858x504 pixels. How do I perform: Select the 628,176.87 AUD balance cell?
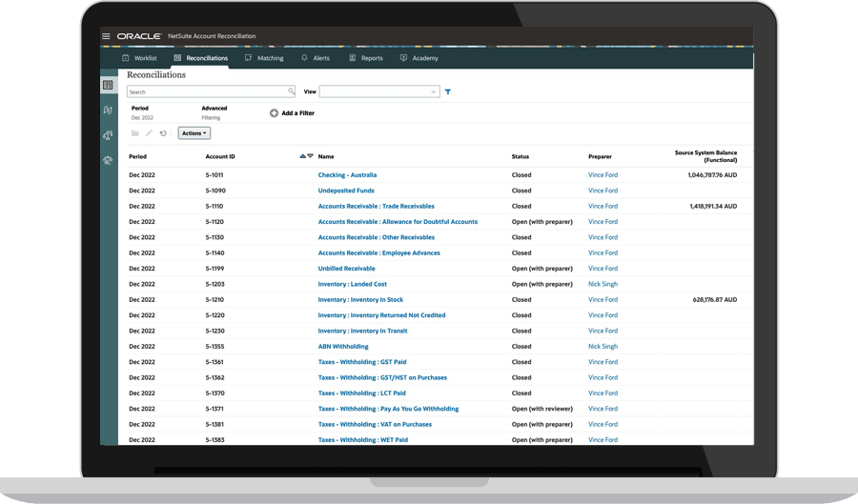[715, 299]
